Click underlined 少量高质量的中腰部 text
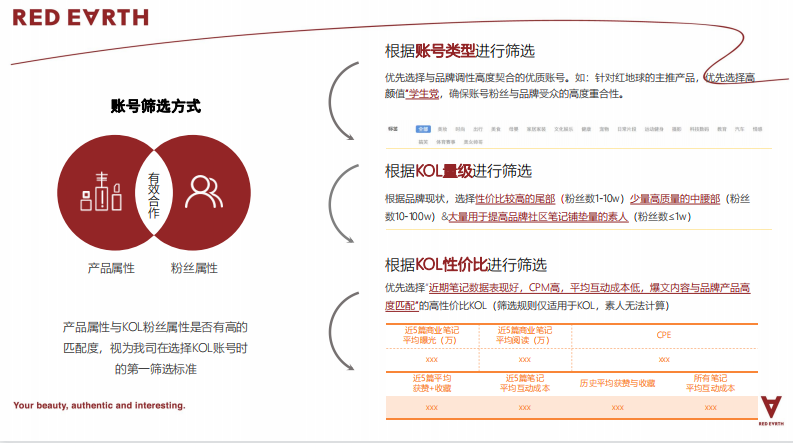This screenshot has height=443, width=793. pos(675,199)
